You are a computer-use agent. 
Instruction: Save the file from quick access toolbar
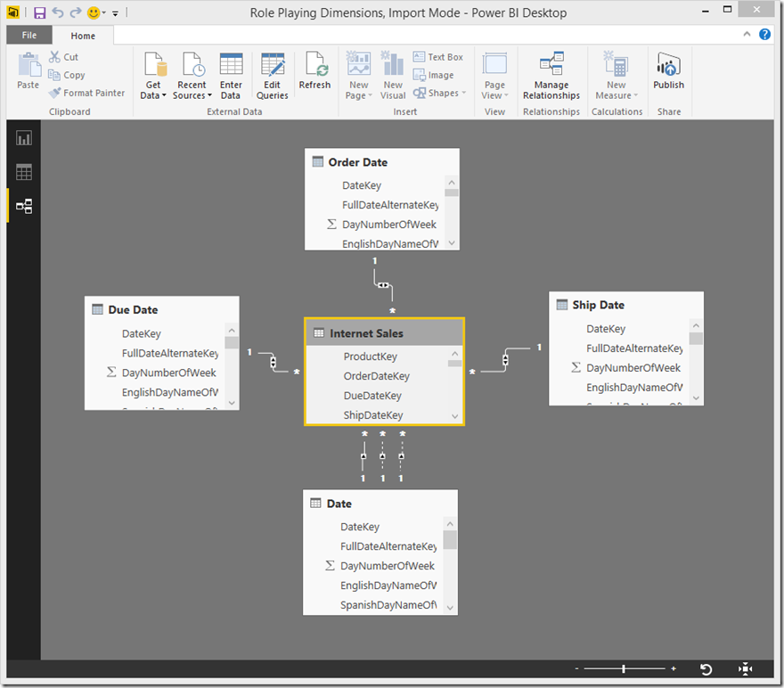click(39, 12)
